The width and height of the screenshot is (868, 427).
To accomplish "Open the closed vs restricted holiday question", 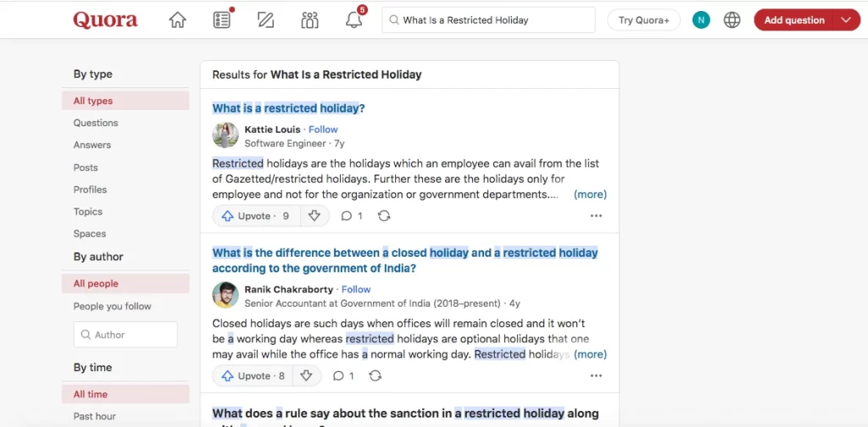I will pyautogui.click(x=405, y=260).
